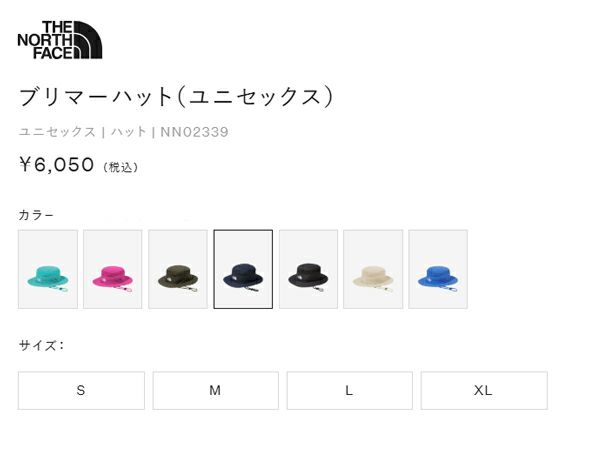The image size is (600, 450).
Task: Click the ¥6,050 price text
Action: [56, 165]
